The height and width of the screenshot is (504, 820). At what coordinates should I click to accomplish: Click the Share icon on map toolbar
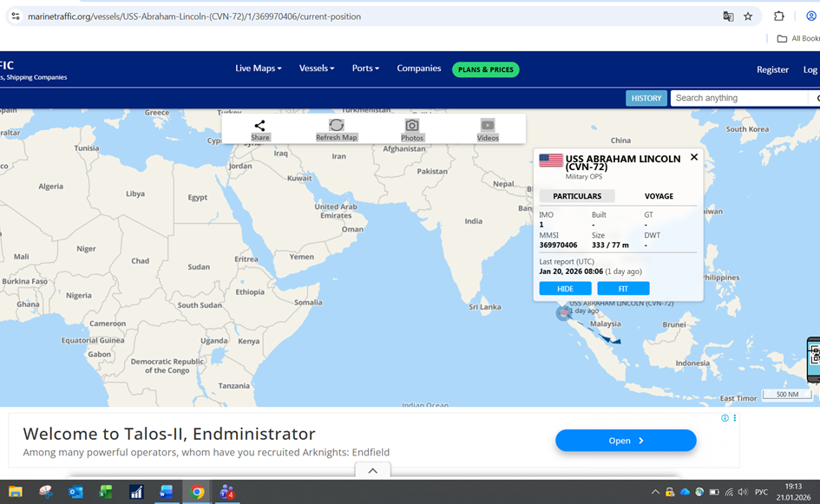[x=259, y=126]
